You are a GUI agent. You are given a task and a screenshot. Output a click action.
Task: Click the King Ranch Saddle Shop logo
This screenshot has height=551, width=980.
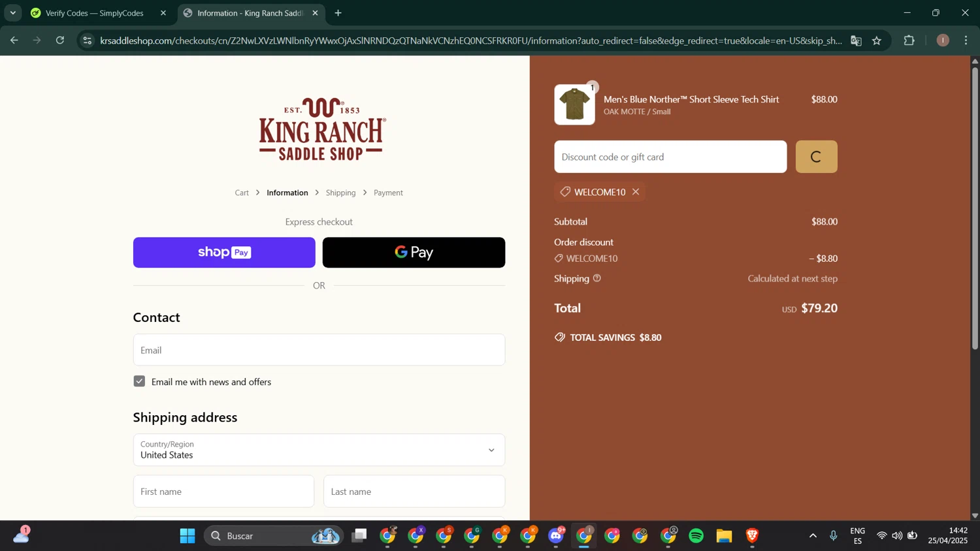pos(322,129)
